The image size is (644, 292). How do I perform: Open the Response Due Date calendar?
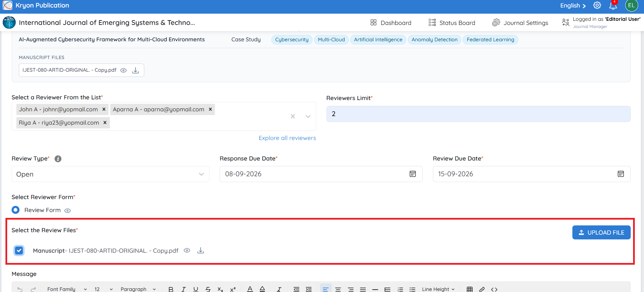click(413, 174)
